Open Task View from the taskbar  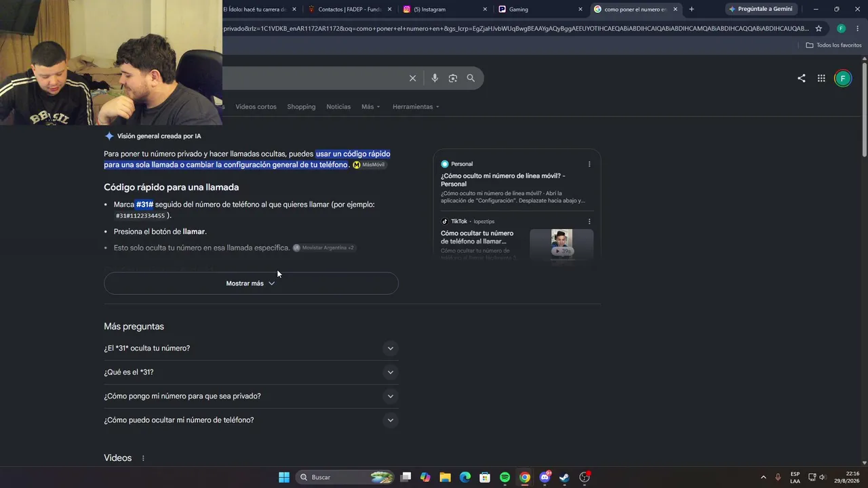click(x=406, y=477)
